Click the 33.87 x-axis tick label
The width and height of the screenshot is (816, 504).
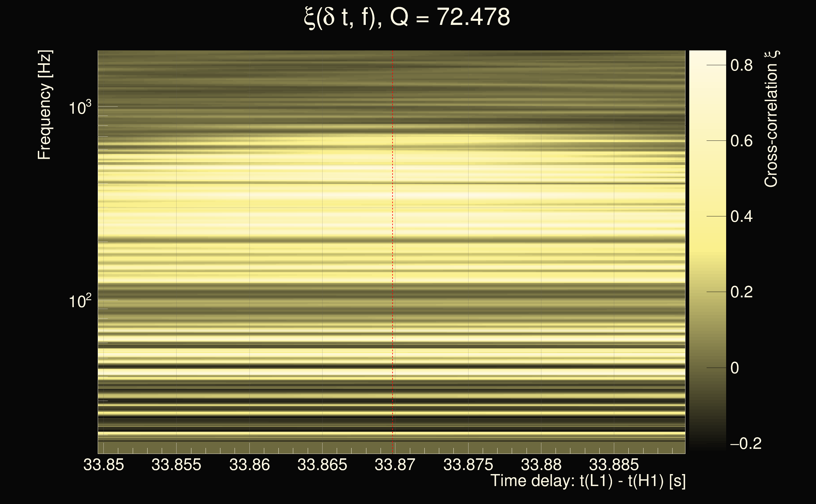[x=395, y=465]
